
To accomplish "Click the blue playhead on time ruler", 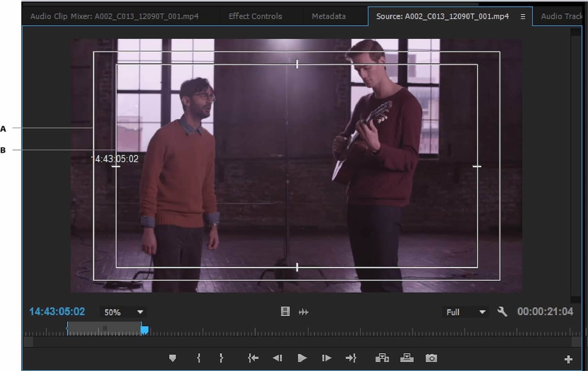I will (x=144, y=330).
